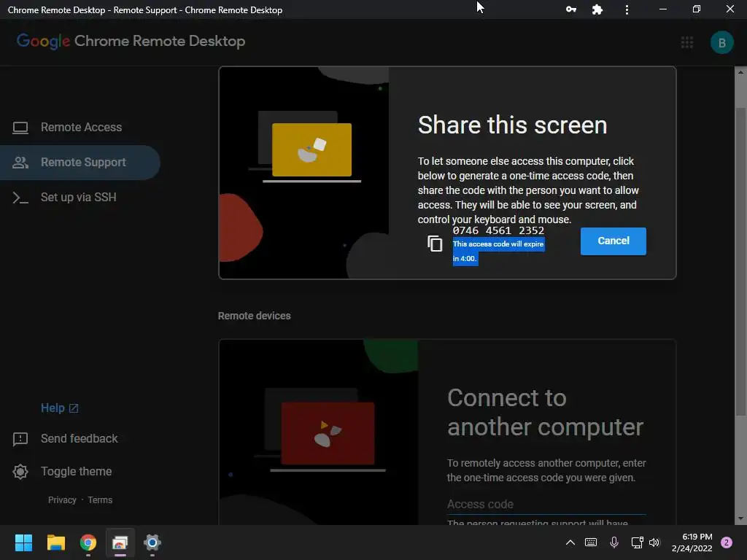Screen dimensions: 747x560
Task: Open the Terms link
Action: tap(100, 500)
